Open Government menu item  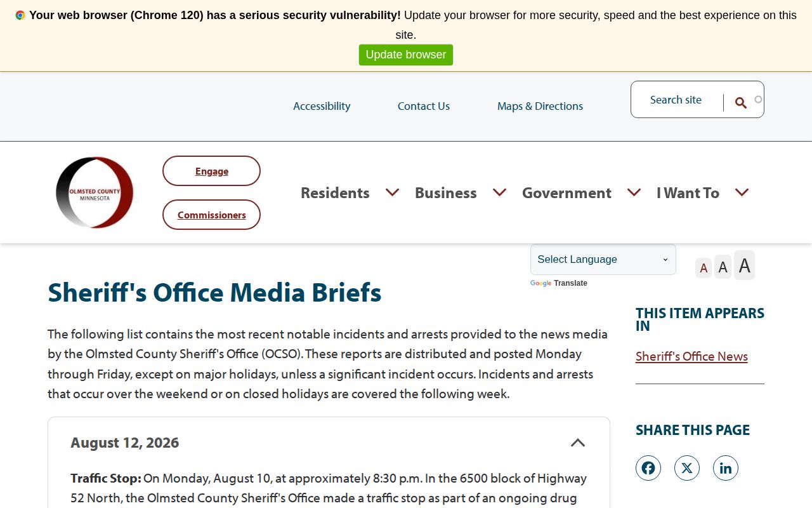(566, 192)
